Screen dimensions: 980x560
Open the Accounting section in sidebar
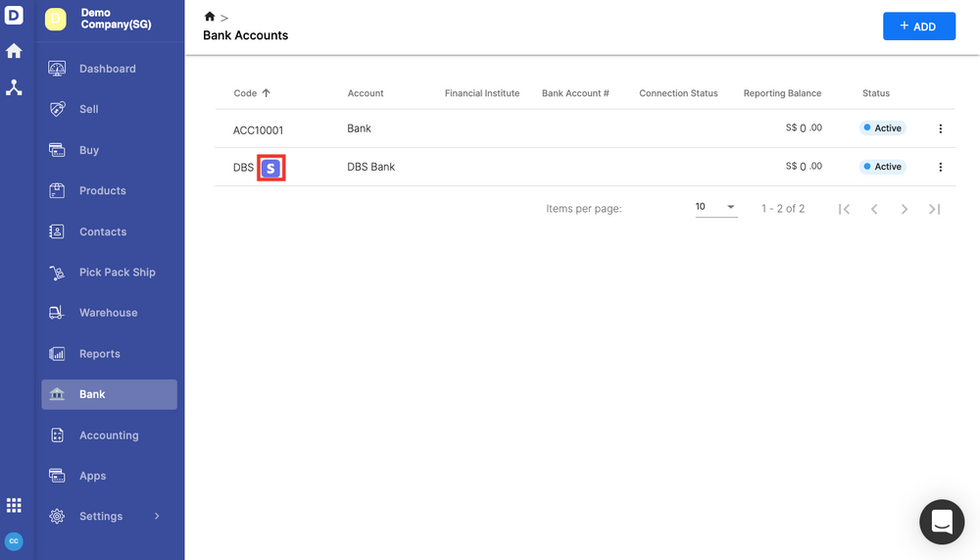pyautogui.click(x=109, y=435)
